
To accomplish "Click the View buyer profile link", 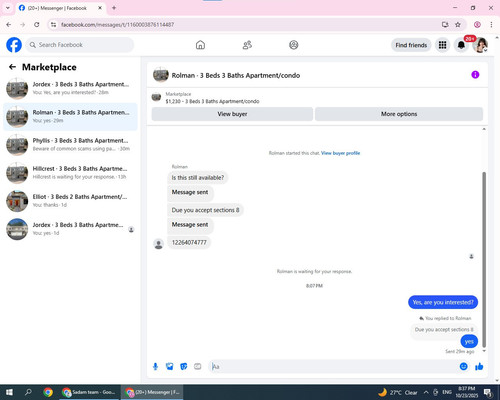I will click(x=340, y=153).
